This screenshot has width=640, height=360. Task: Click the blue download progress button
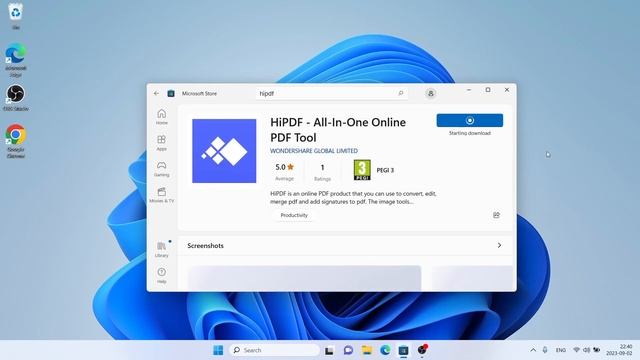470,120
